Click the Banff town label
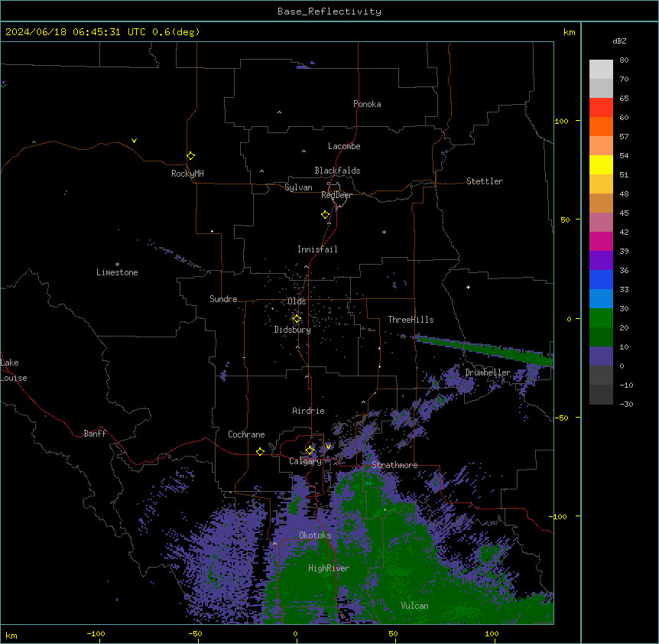Screen dimensions: 659x644 pos(95,434)
